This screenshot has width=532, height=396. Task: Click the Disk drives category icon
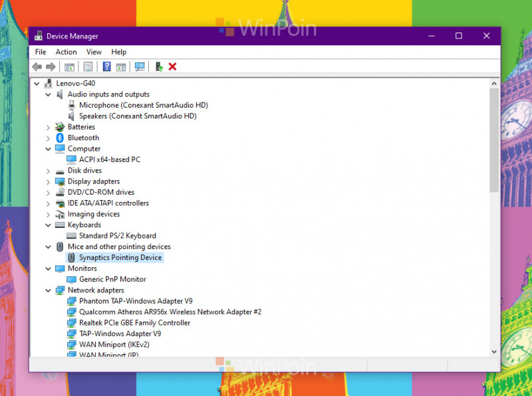tap(60, 171)
